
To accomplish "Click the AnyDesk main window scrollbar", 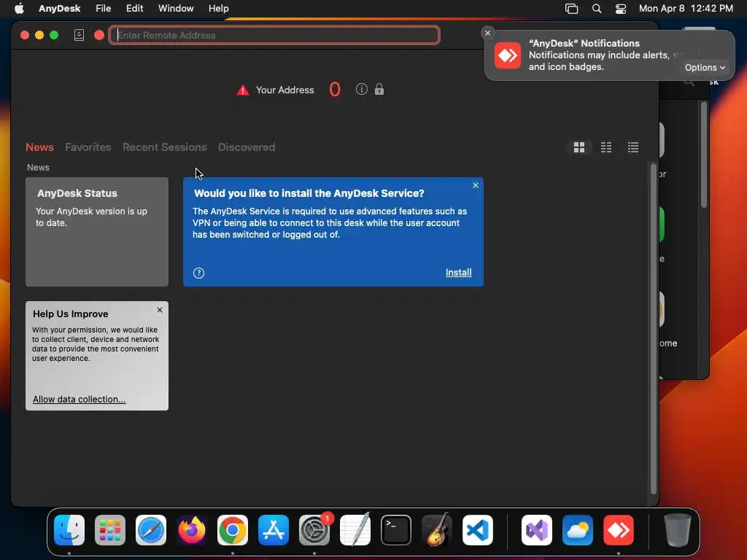I will click(x=653, y=329).
